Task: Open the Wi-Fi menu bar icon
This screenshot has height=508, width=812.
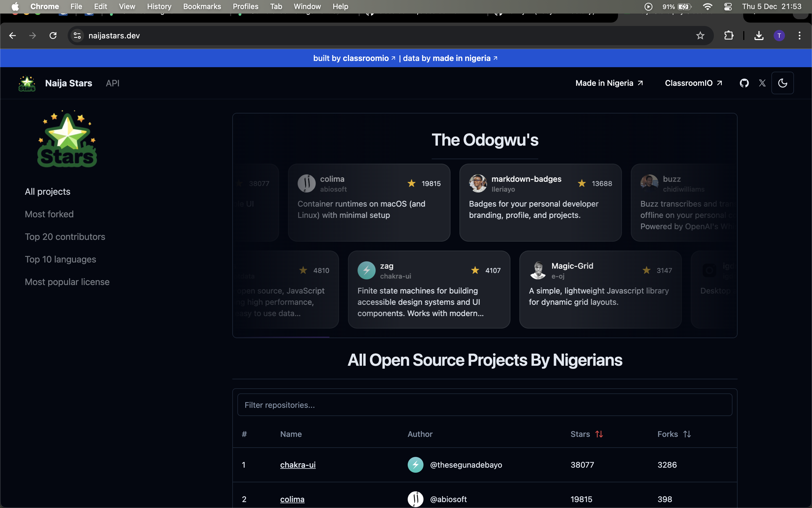Action: [707, 7]
